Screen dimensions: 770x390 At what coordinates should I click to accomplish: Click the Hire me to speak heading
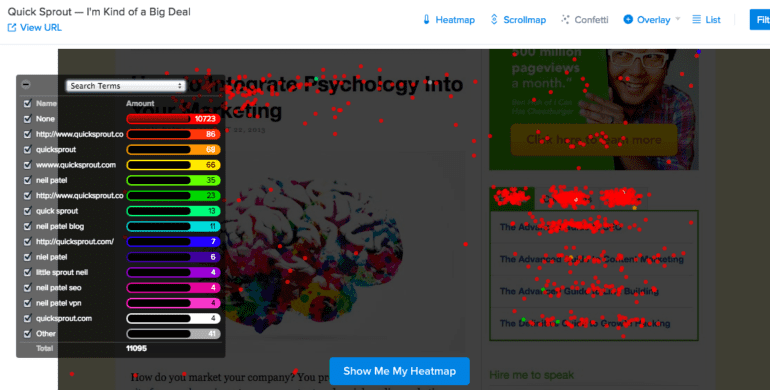pos(531,375)
